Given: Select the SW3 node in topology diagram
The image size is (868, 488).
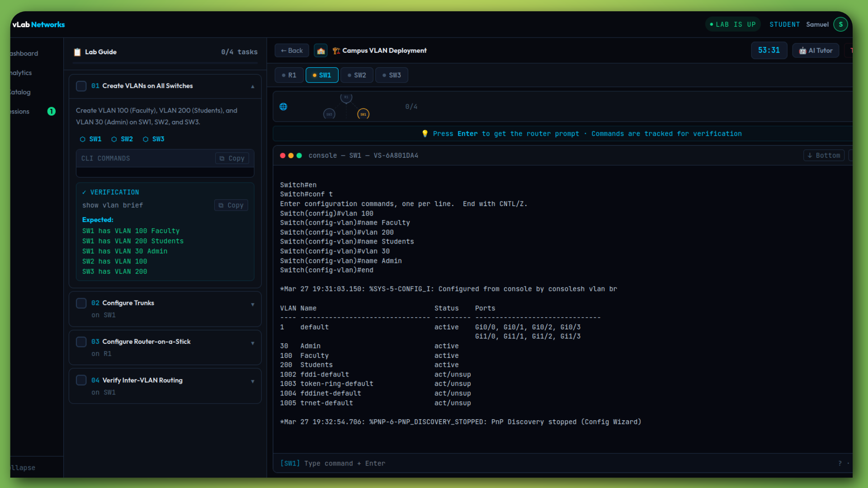Looking at the screenshot, I should (x=329, y=114).
